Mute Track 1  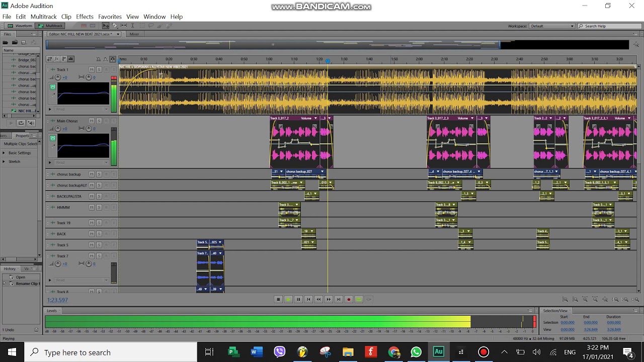point(92,69)
